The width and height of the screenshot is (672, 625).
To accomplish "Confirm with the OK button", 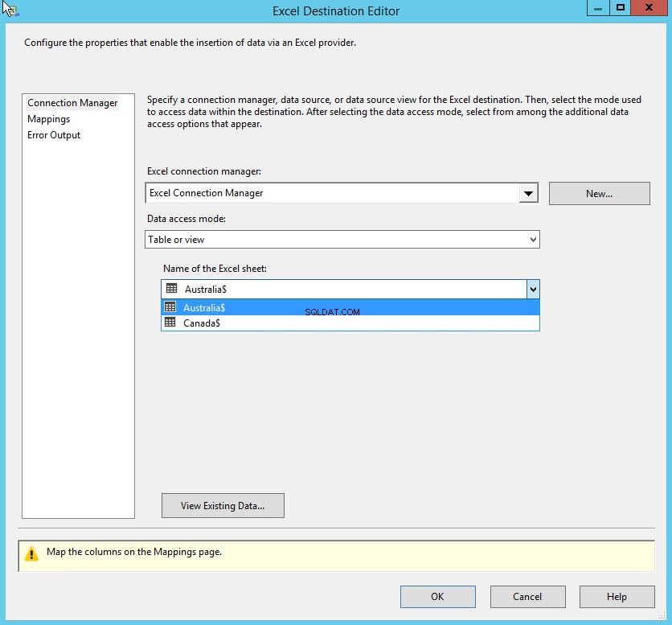I will (437, 597).
